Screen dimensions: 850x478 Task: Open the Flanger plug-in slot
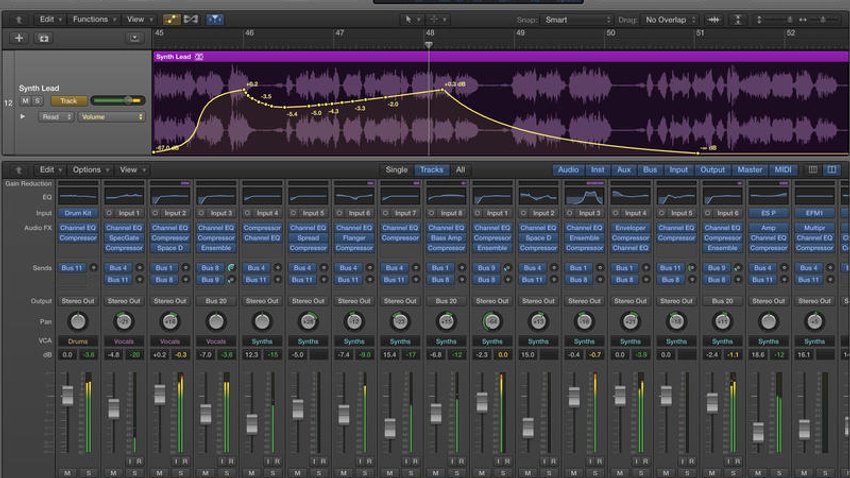pyautogui.click(x=354, y=238)
